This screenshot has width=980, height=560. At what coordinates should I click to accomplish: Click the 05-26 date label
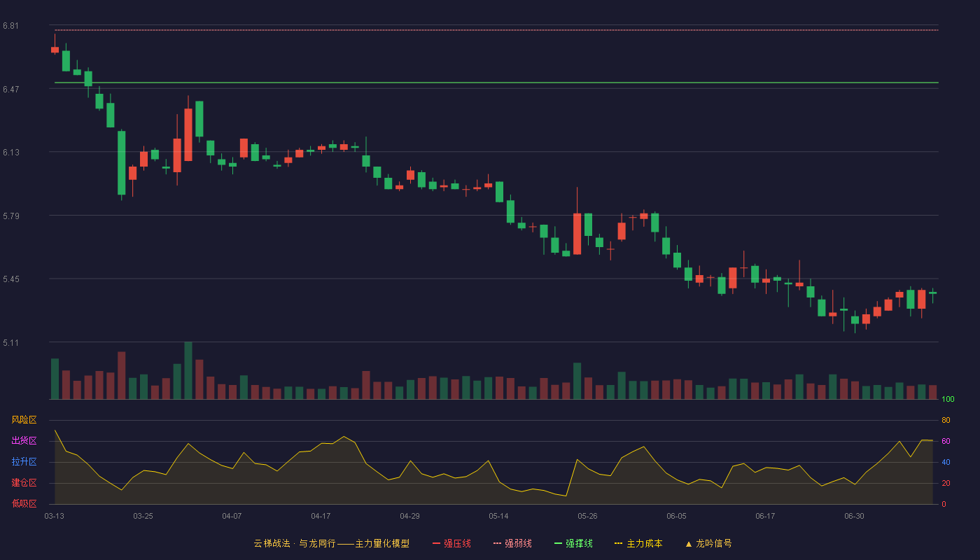[x=587, y=516]
